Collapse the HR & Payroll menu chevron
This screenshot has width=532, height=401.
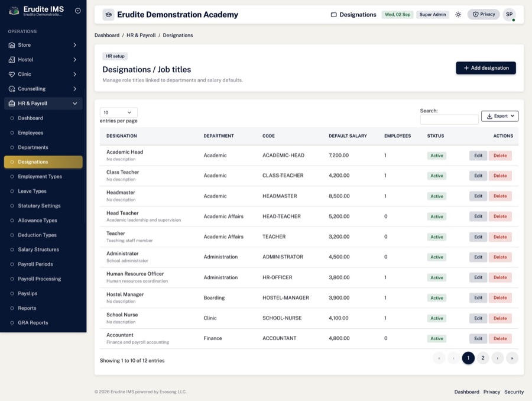74,104
